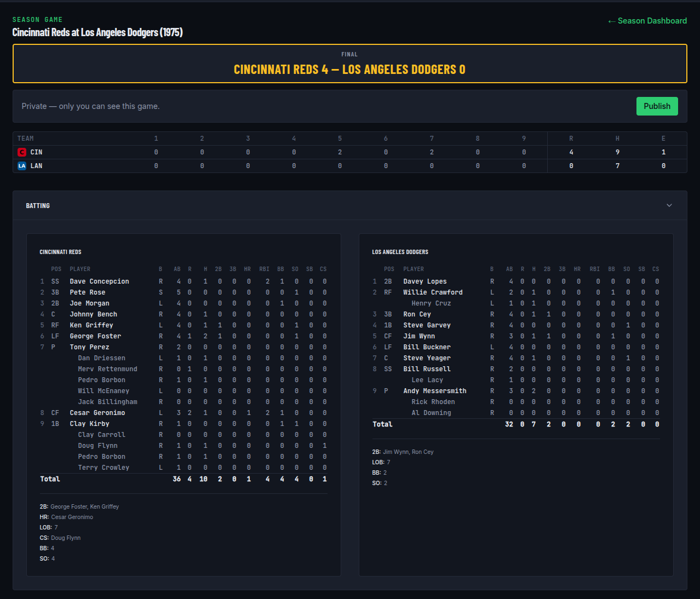The image size is (700, 599).
Task: Click player Cesar Geronimo in batting table
Action: point(97,413)
